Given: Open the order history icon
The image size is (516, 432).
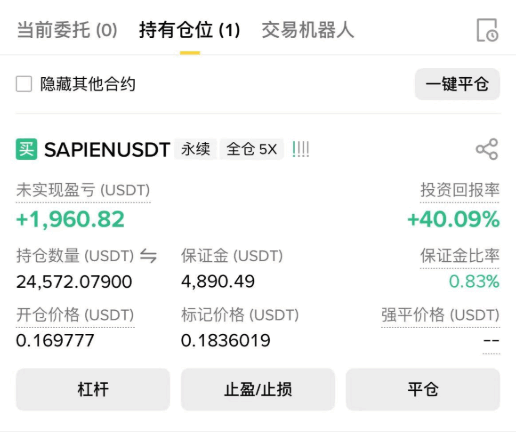Looking at the screenshot, I should click(x=487, y=30).
